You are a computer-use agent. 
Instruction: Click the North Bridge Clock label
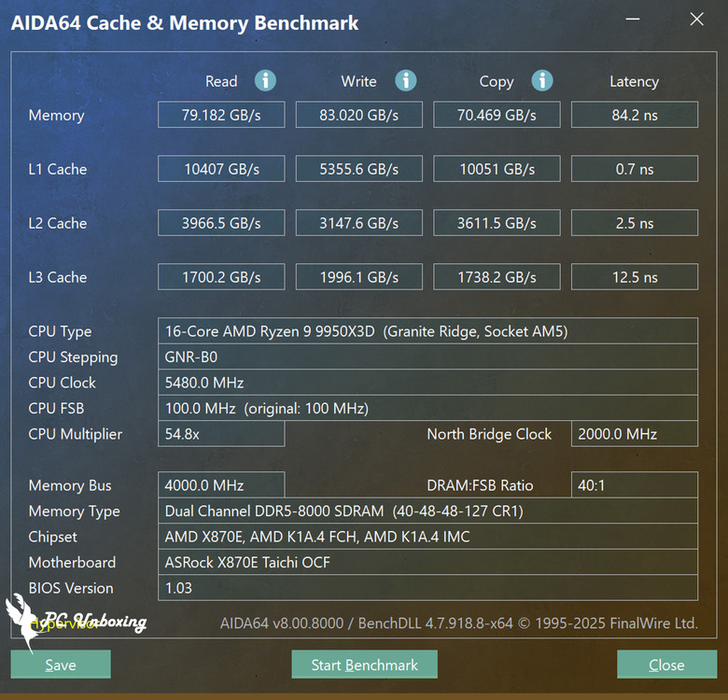pos(489,434)
